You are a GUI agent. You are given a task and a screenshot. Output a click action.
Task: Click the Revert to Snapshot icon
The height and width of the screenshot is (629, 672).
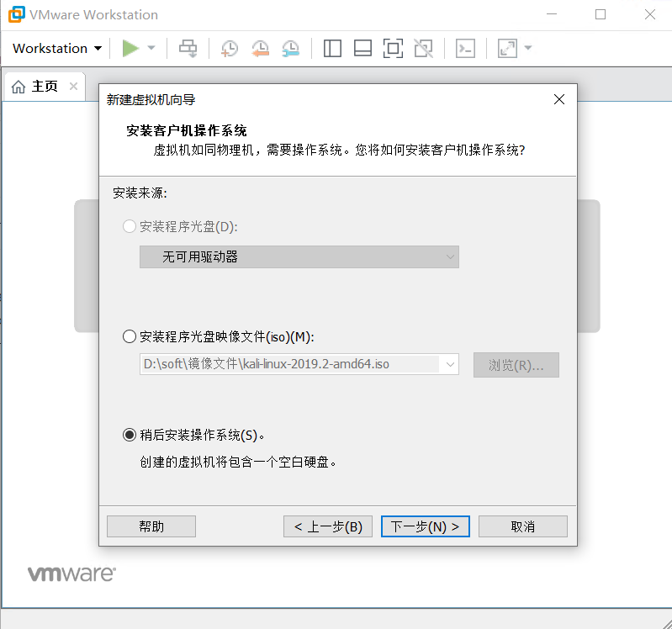point(260,49)
